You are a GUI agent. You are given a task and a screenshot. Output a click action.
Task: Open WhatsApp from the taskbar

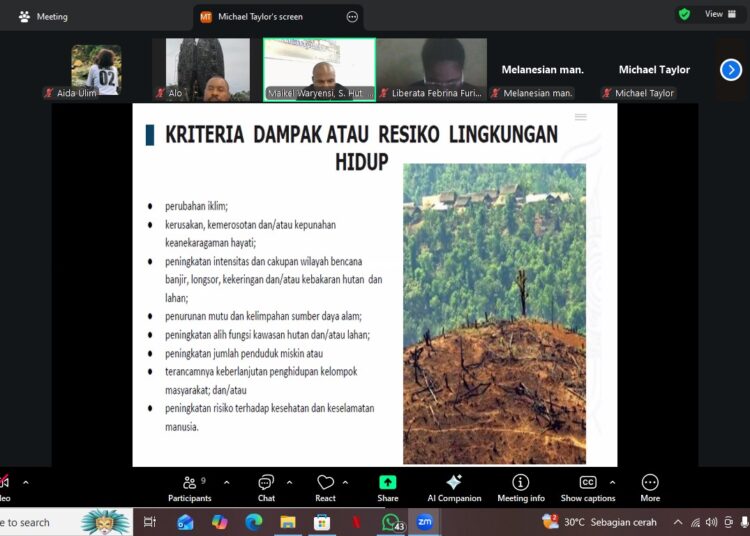(391, 522)
